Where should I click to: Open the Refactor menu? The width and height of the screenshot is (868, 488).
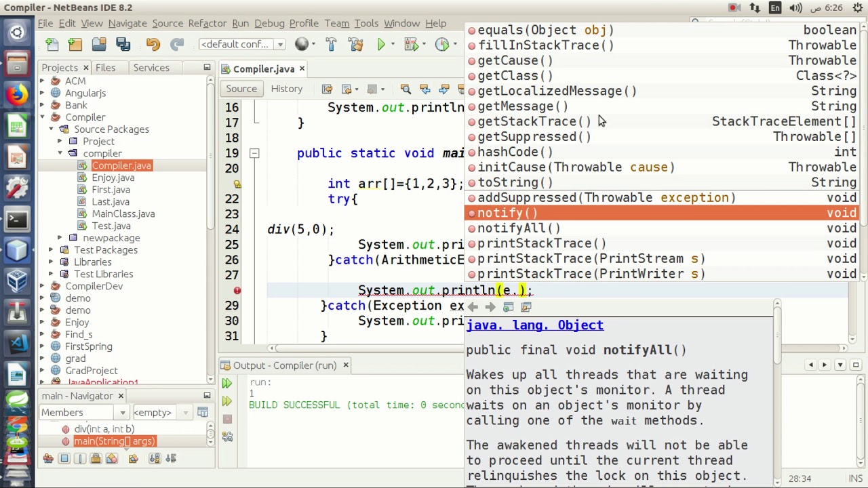(207, 23)
